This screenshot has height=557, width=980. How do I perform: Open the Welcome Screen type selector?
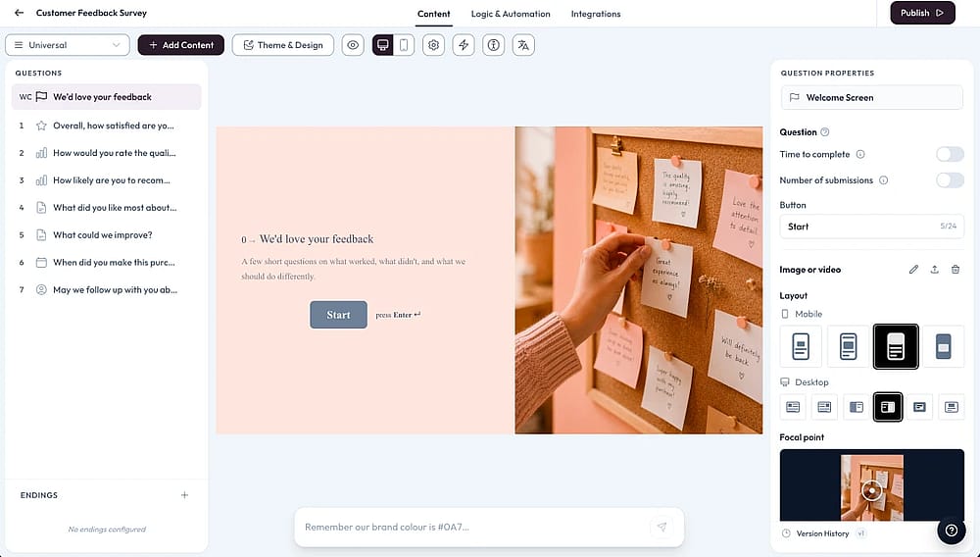(x=871, y=97)
